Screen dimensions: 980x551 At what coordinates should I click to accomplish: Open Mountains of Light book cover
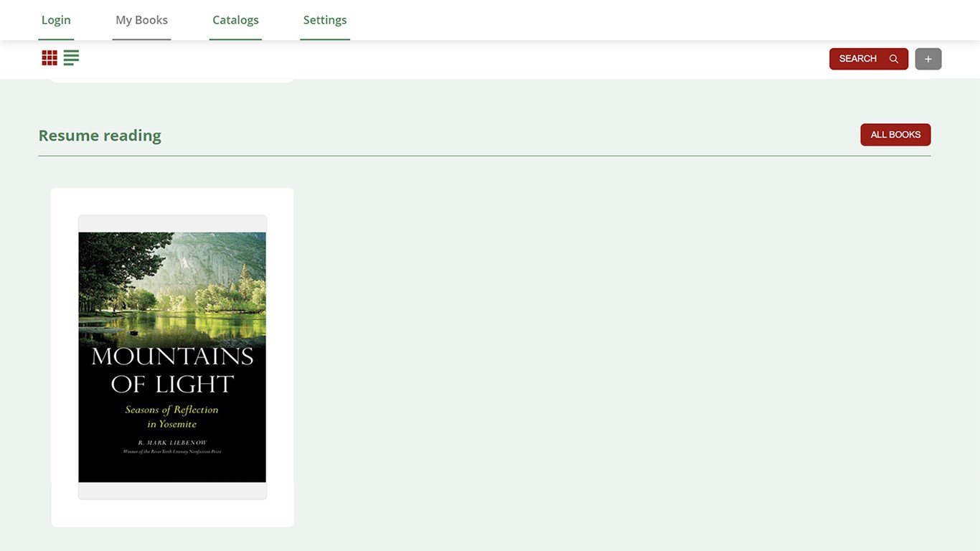(x=172, y=357)
